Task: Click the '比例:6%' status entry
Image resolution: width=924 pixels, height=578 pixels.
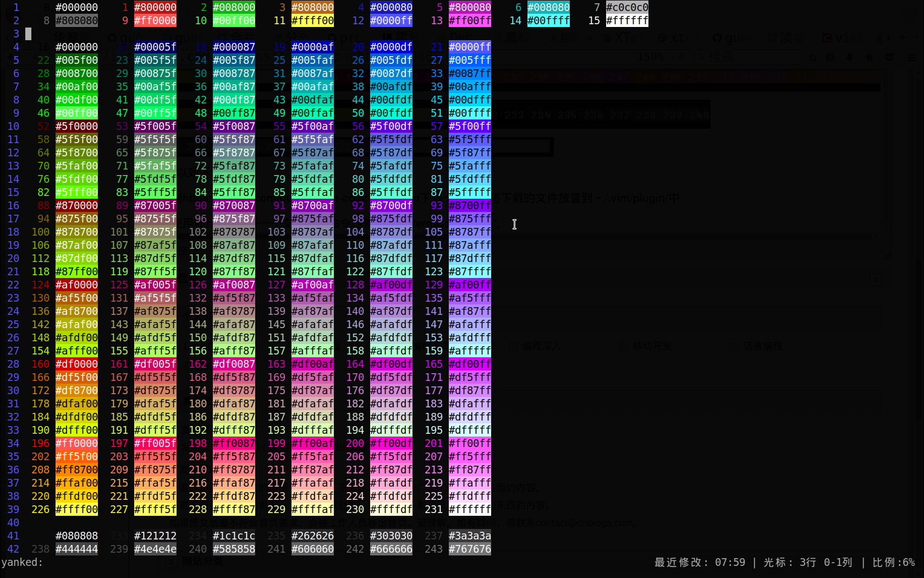Action: click(894, 563)
